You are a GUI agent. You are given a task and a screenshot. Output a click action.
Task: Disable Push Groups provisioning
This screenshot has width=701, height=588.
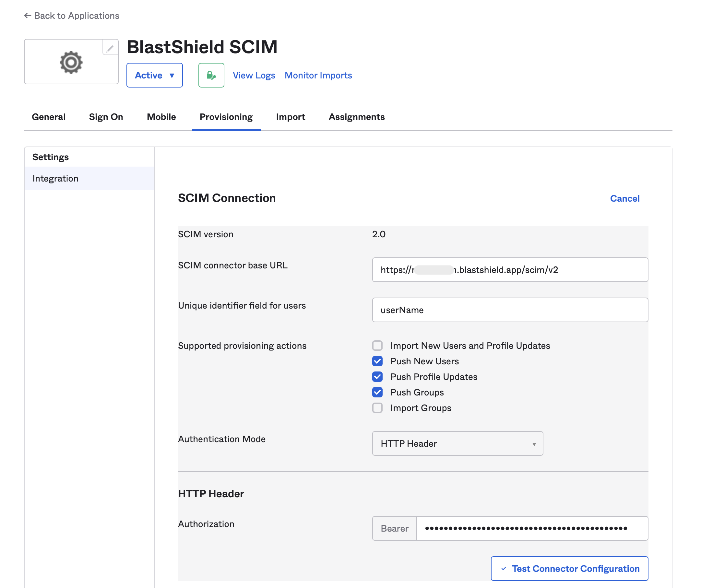coord(377,392)
